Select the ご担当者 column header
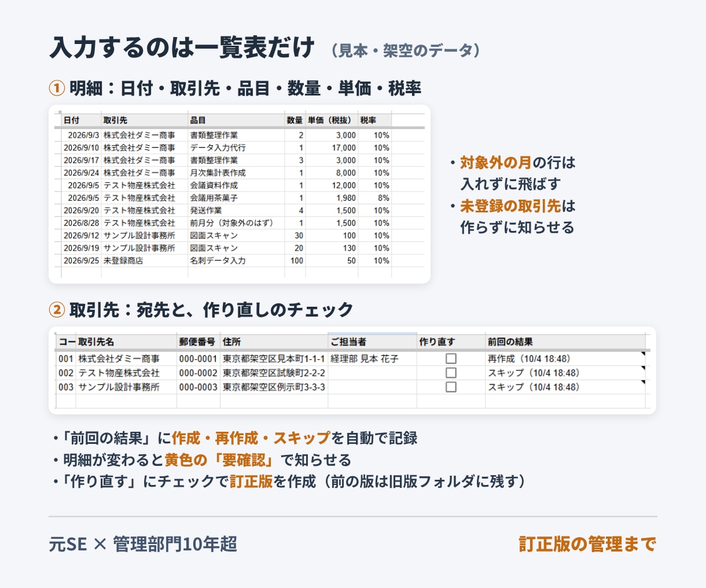 372,341
